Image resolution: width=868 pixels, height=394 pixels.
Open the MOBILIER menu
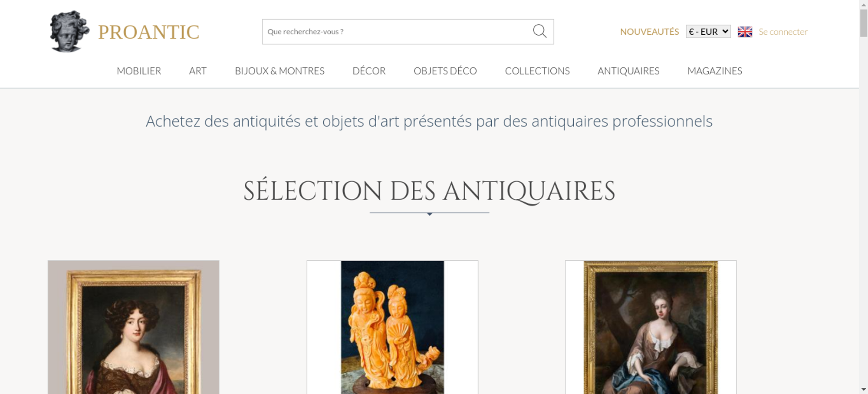[139, 71]
